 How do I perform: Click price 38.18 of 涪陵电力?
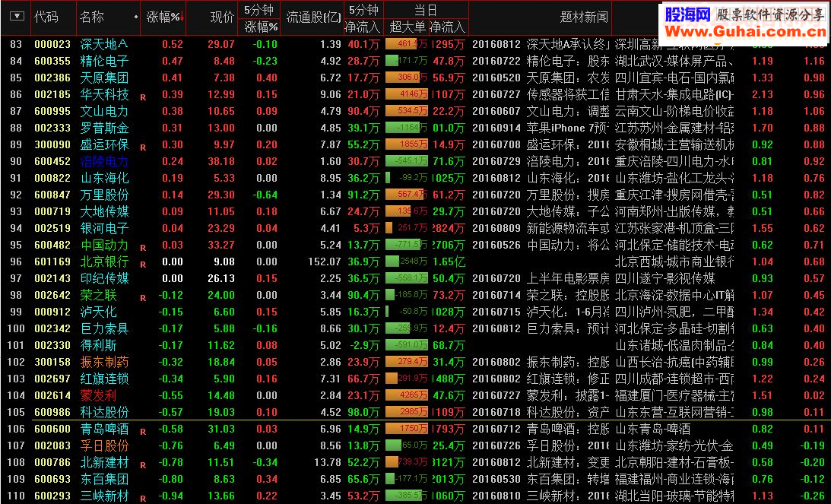[221, 162]
